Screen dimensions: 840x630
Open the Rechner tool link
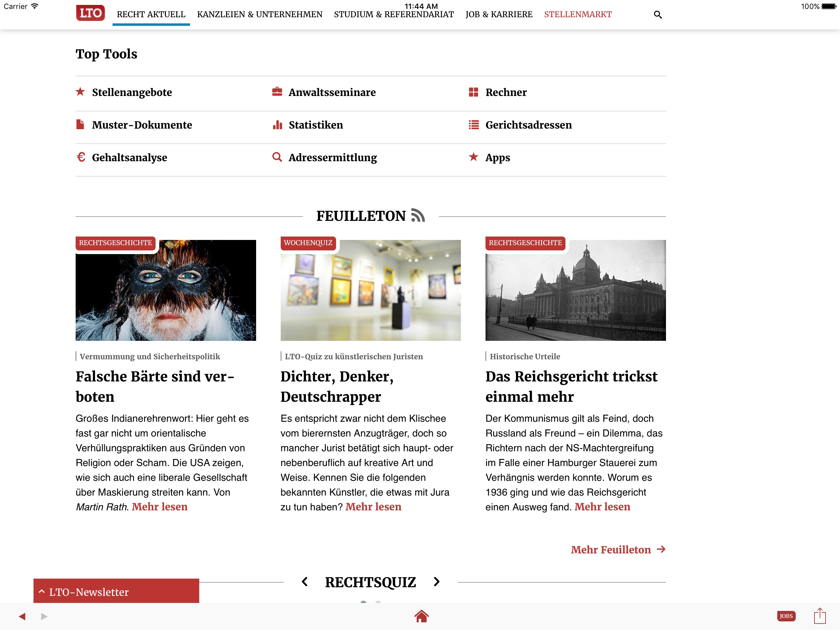pos(506,92)
